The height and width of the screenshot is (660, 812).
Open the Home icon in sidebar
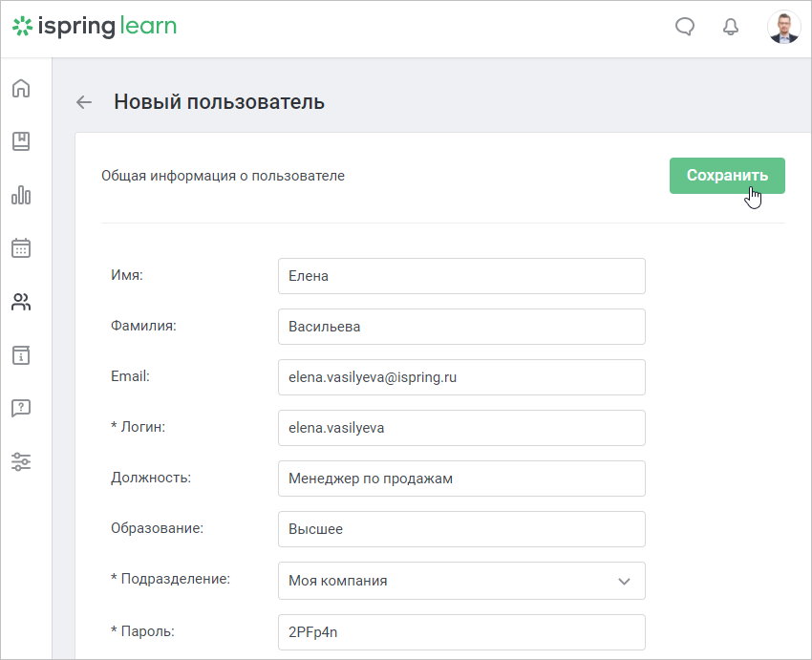tap(21, 88)
